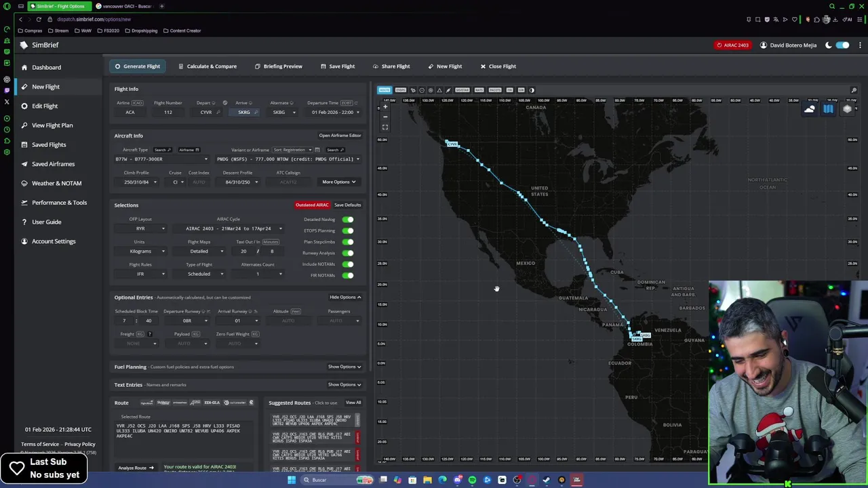Click View All suggested routes
The height and width of the screenshot is (488, 868).
click(353, 403)
